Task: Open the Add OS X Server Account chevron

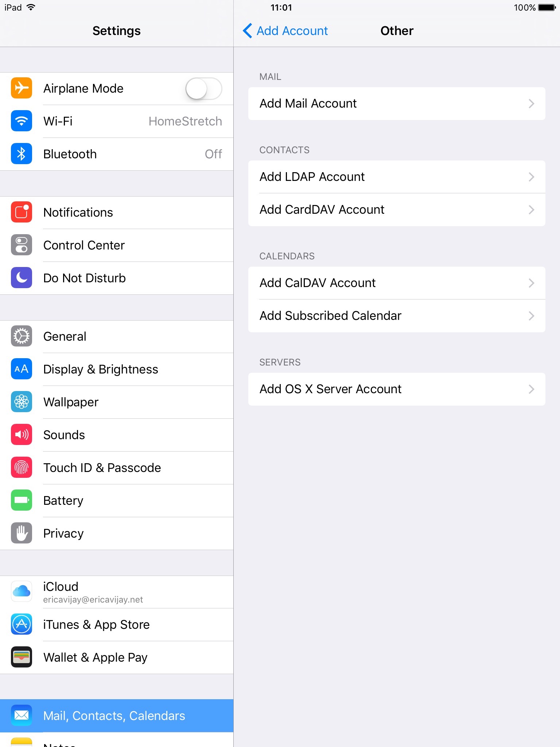Action: (x=532, y=389)
